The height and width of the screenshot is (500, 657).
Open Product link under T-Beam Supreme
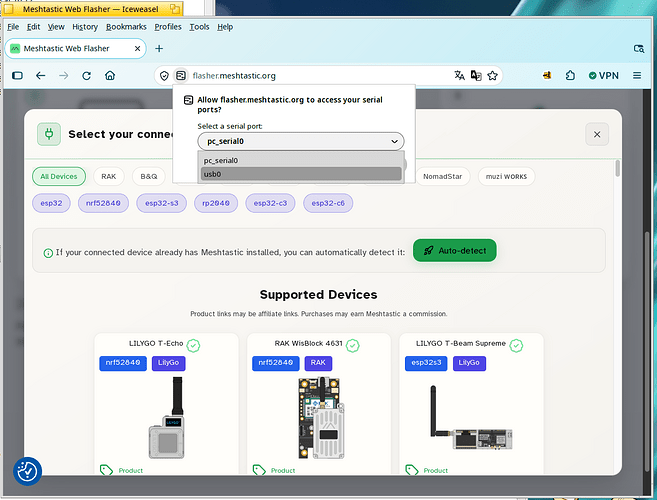(x=435, y=471)
